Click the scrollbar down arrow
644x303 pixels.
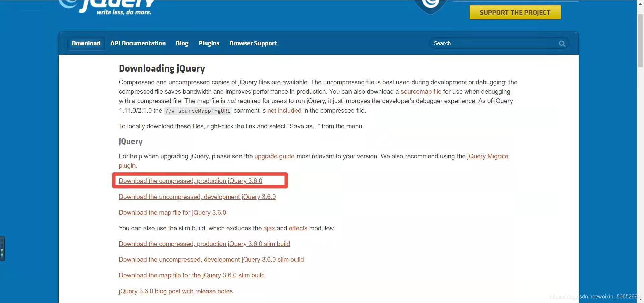[x=640, y=299]
